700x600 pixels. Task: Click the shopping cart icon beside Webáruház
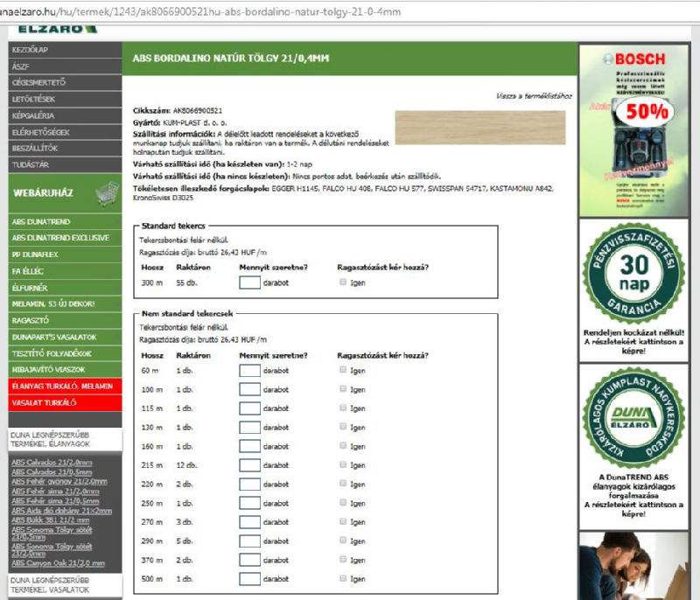[107, 193]
